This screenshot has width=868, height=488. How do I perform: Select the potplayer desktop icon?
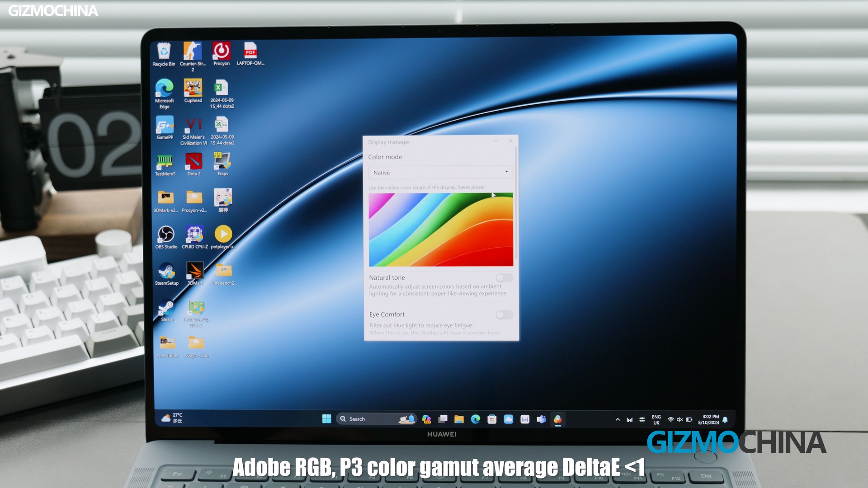coord(223,238)
